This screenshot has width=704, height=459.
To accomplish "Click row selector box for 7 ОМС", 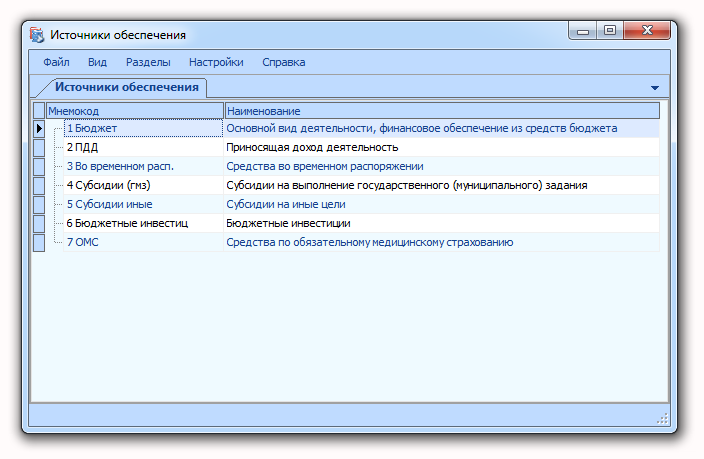I will point(39,243).
